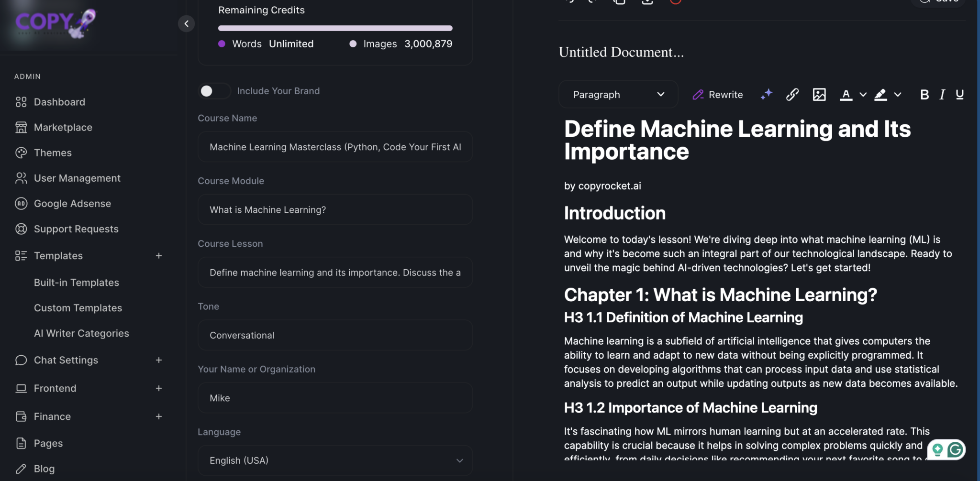
Task: Open the Dashboard page
Action: (x=59, y=102)
